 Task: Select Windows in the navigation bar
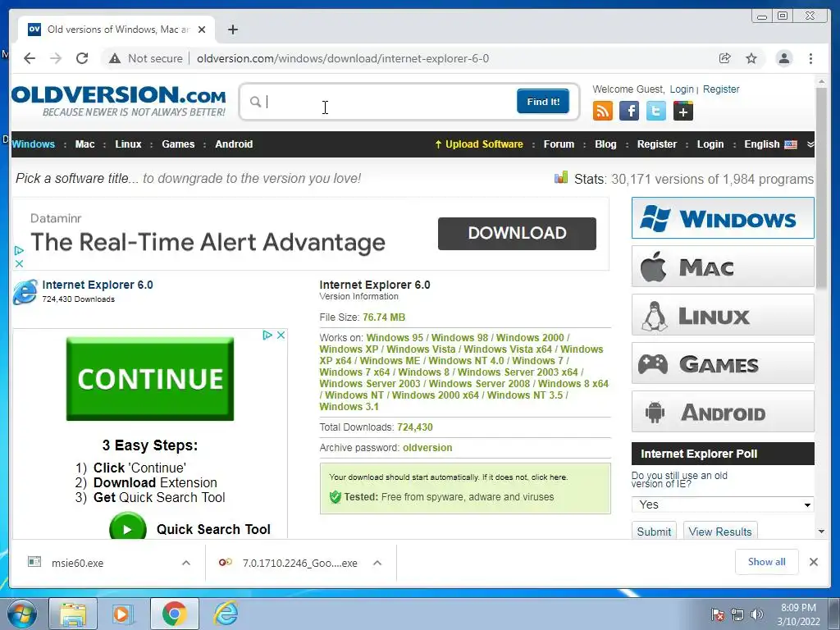(x=33, y=144)
